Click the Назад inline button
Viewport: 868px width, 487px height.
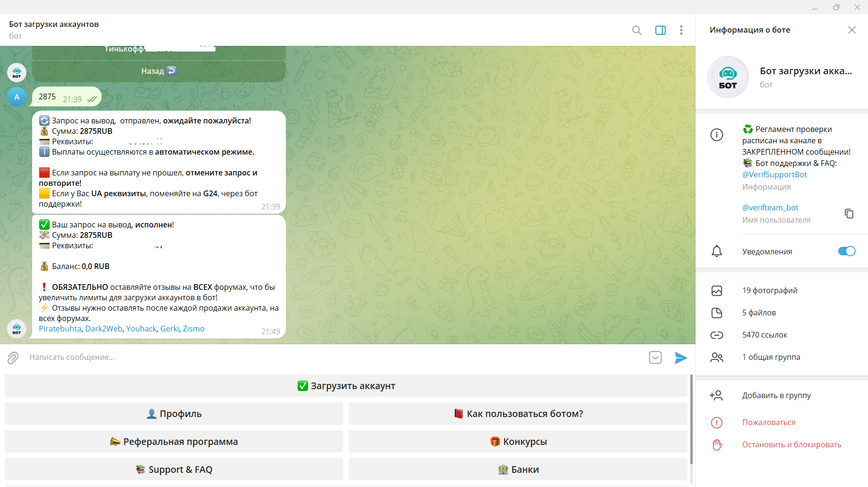click(159, 71)
